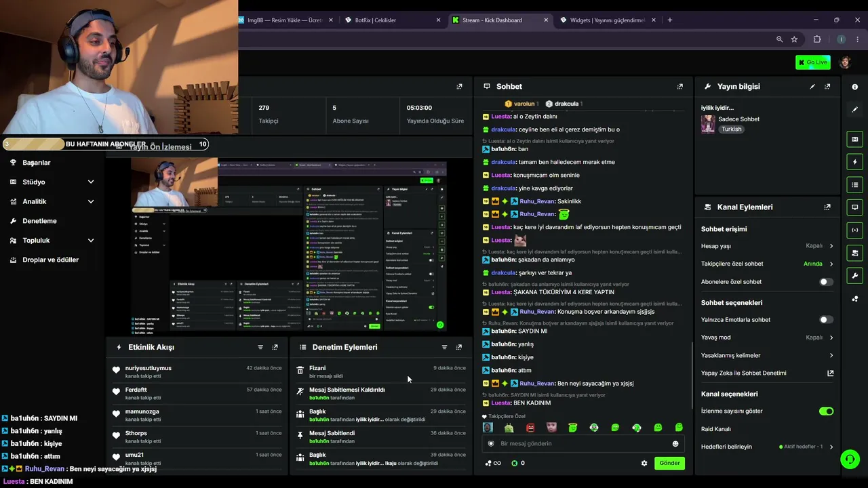Screen dimensions: 868x488
Task: Click the pencil icon in right sidebar
Action: 854,109
